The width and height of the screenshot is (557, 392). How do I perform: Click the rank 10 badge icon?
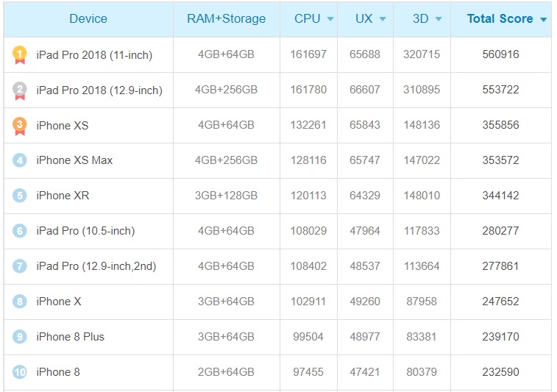click(20, 372)
